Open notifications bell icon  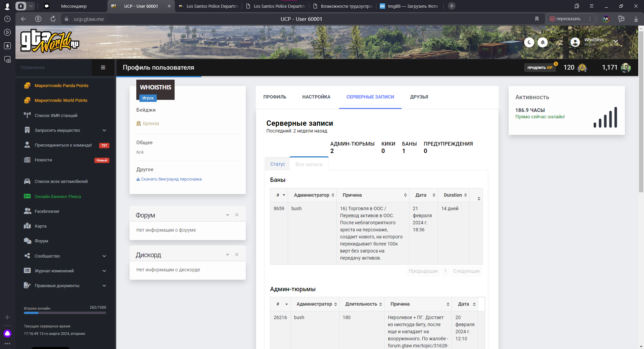pyautogui.click(x=543, y=42)
